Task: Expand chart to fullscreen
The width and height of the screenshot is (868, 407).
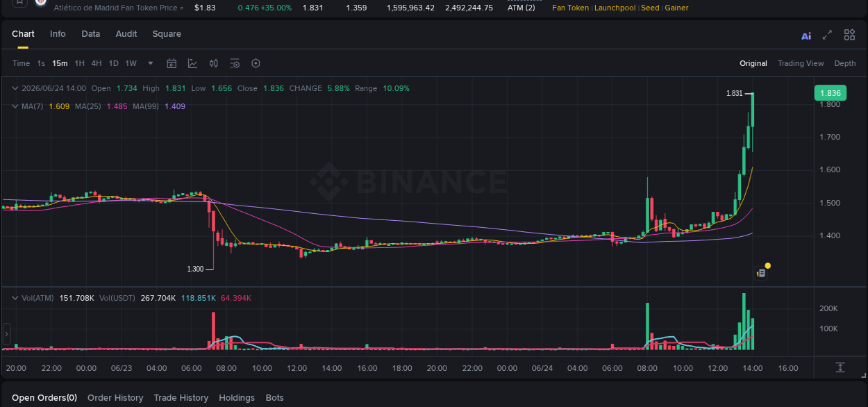Action: tap(827, 35)
